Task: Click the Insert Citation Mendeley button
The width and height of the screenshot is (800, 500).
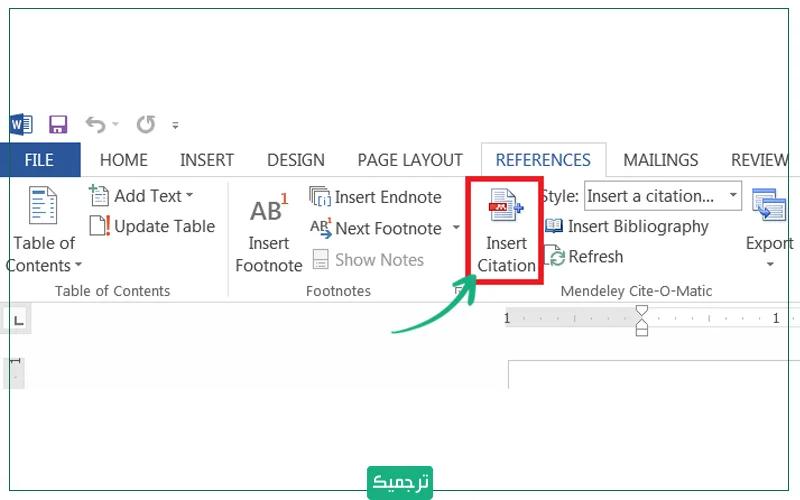Action: (506, 230)
